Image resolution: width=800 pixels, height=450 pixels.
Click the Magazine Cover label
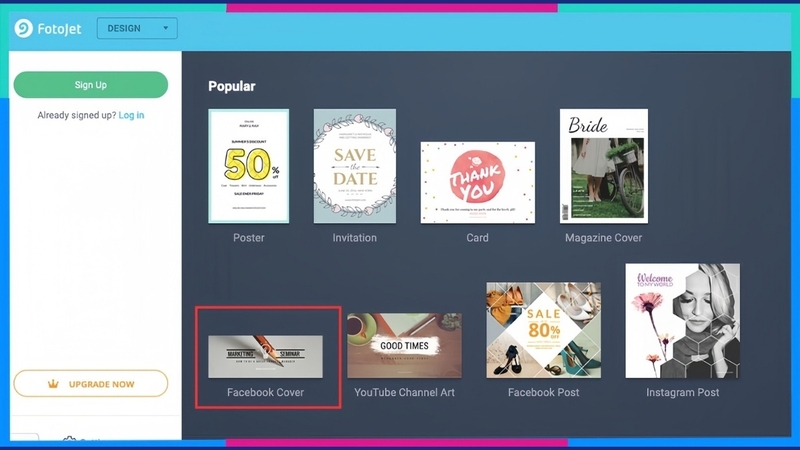pos(604,238)
